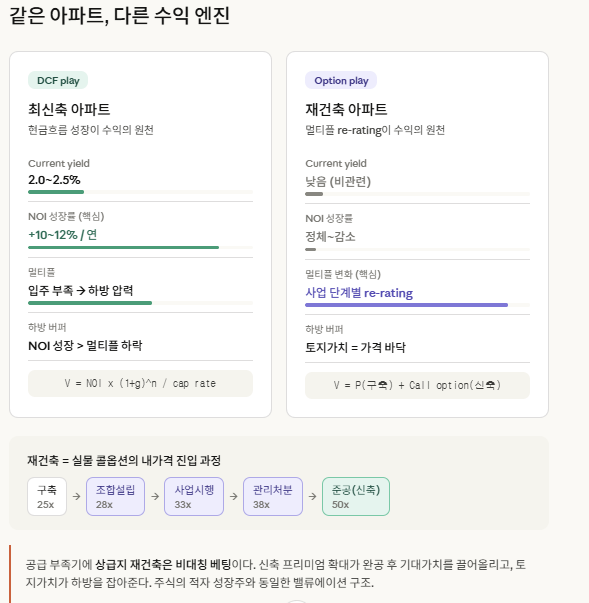Click the 사업 단계별 re-rating purple bar
Screen dimensions: 589x603
[406, 305]
